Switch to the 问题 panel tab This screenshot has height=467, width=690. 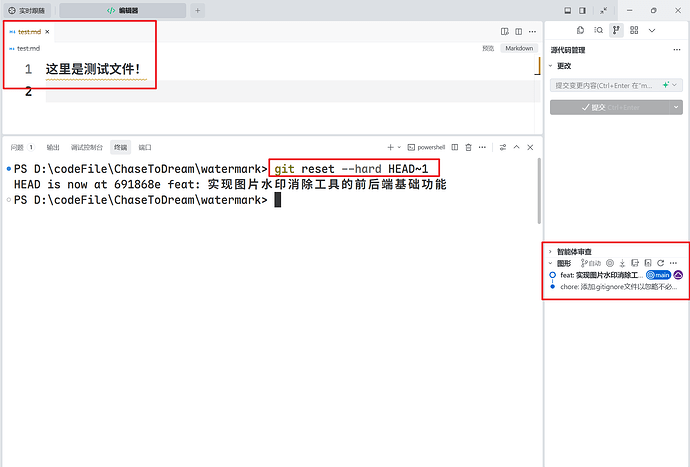(22, 147)
